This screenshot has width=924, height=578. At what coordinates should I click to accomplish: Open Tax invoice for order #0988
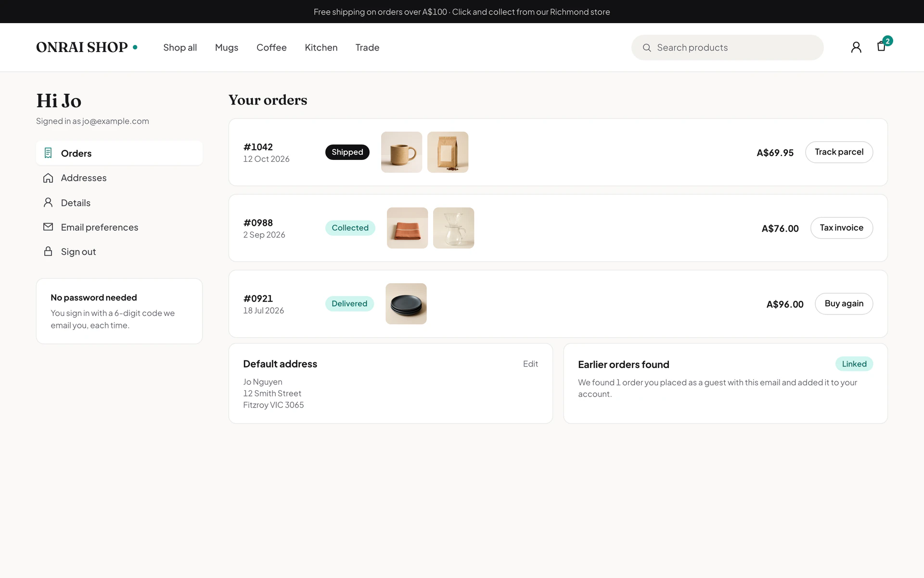(x=841, y=228)
